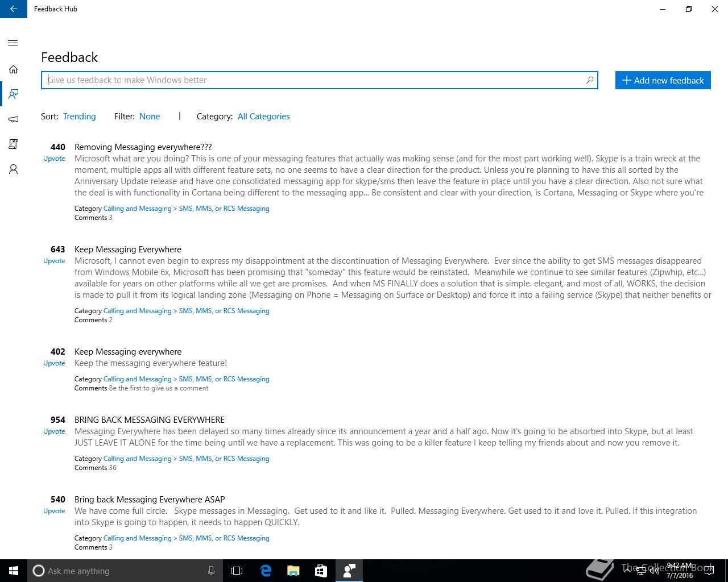Upvote 'Removing Messaging everywhere???' feedback
Image resolution: width=728 pixels, height=582 pixels.
(54, 159)
